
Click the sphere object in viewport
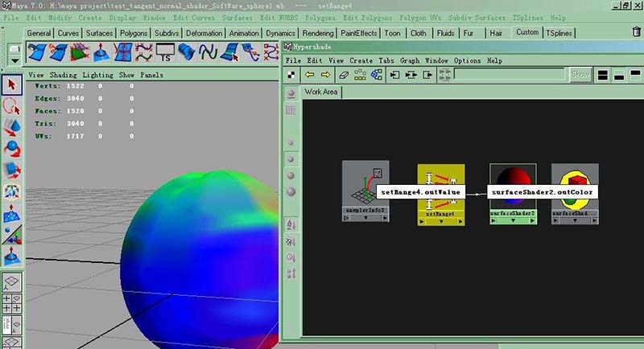click(201, 258)
